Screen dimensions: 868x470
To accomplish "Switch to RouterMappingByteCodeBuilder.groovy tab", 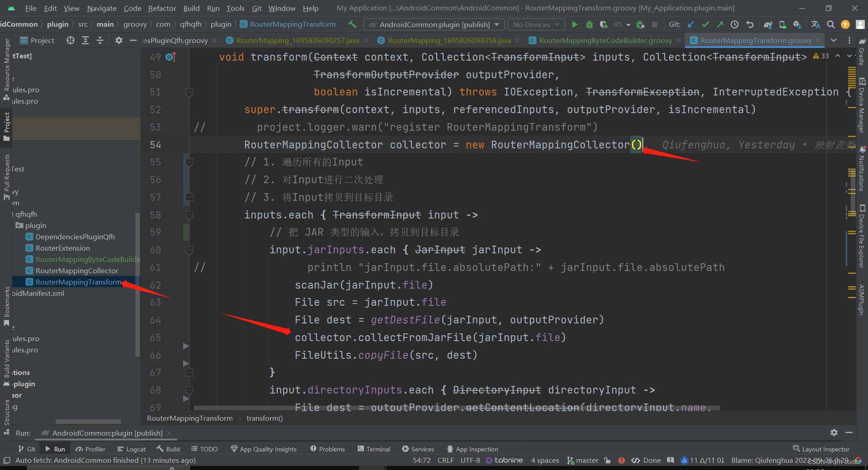I will point(605,40).
